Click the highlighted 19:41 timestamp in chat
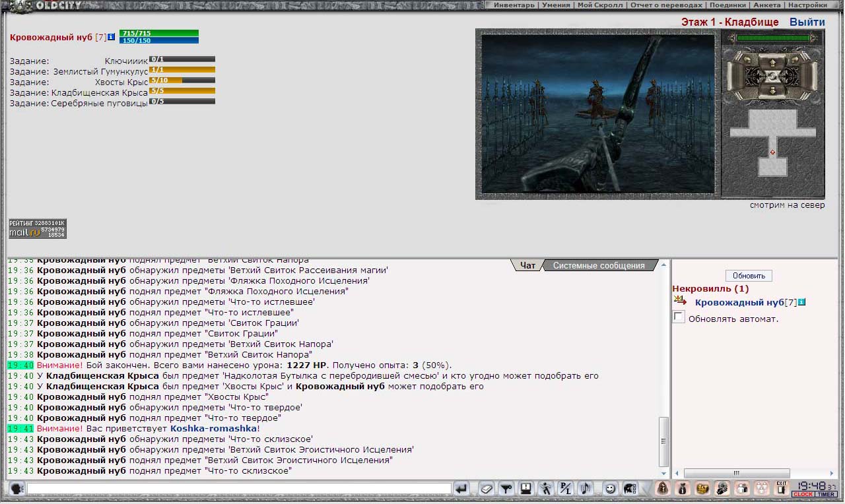 tap(20, 428)
